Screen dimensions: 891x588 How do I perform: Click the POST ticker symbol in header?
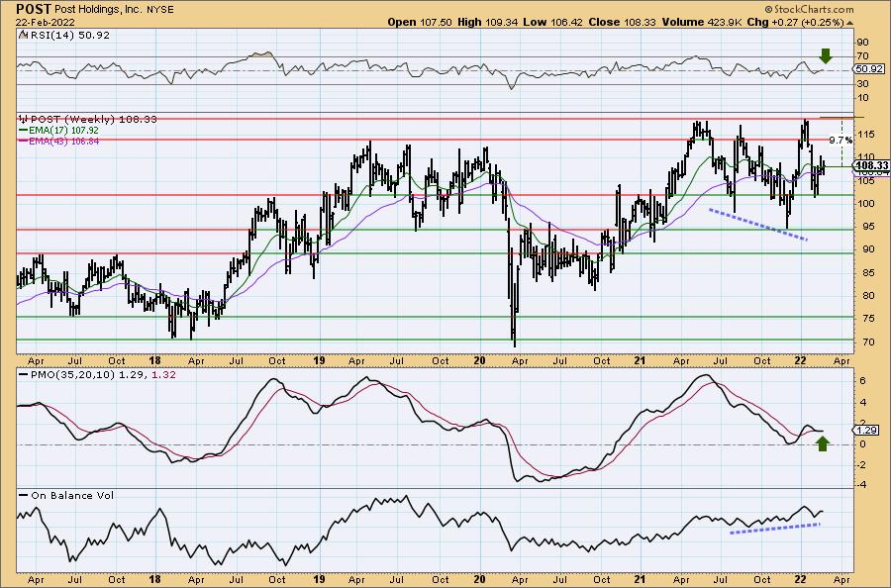click(34, 9)
